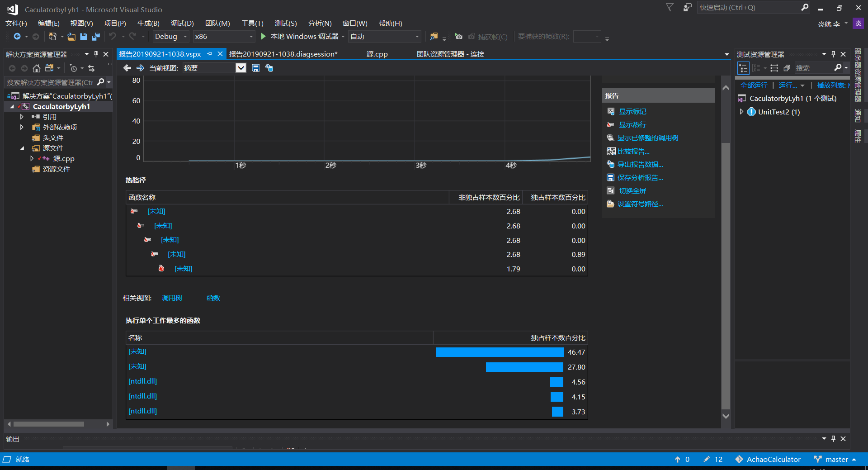The height and width of the screenshot is (470, 868).
Task: Click the 导出报告数据... link
Action: pyautogui.click(x=640, y=164)
